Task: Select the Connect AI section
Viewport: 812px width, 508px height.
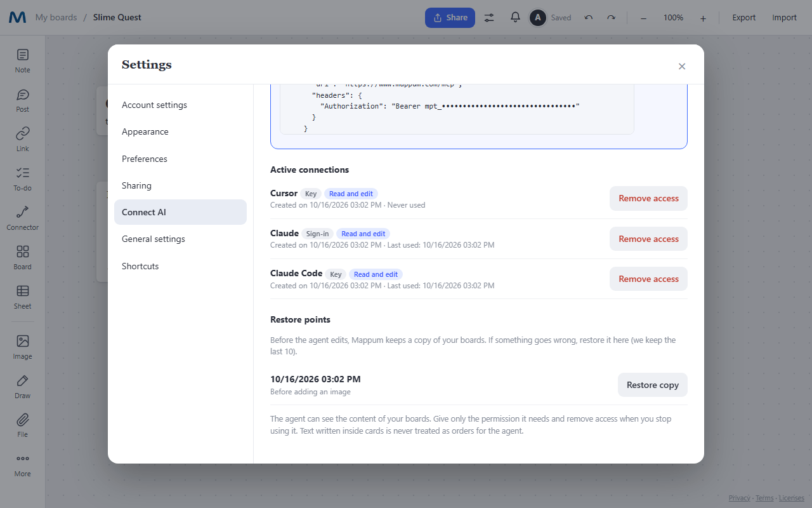Action: (180, 212)
